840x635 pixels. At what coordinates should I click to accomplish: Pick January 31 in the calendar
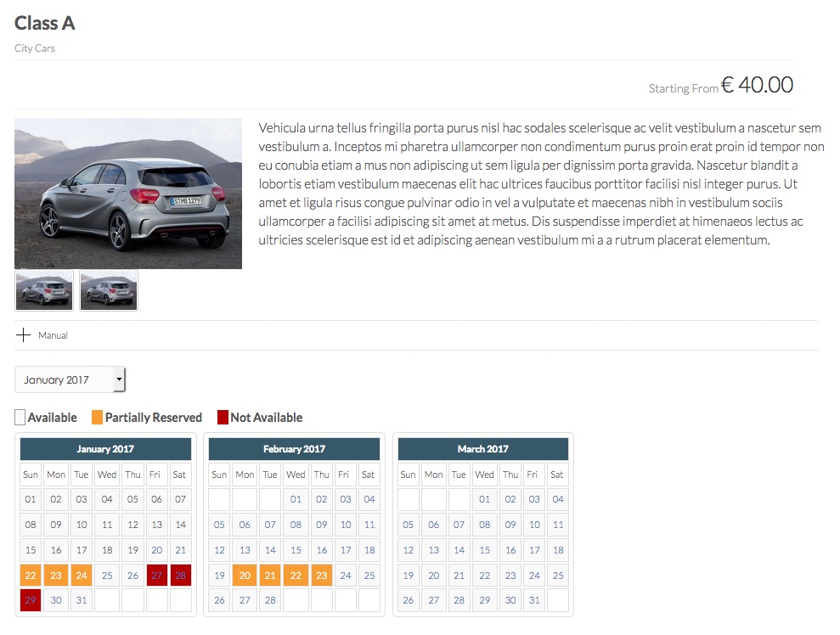click(82, 600)
